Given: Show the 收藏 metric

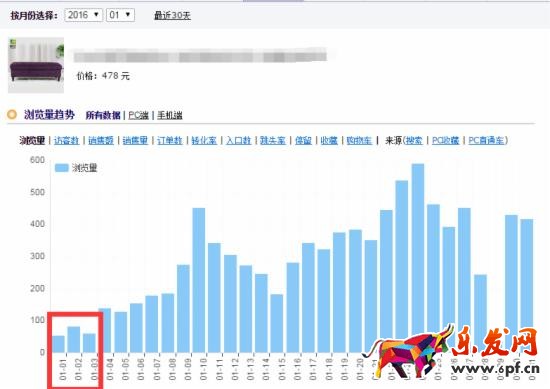Looking at the screenshot, I should [x=329, y=140].
